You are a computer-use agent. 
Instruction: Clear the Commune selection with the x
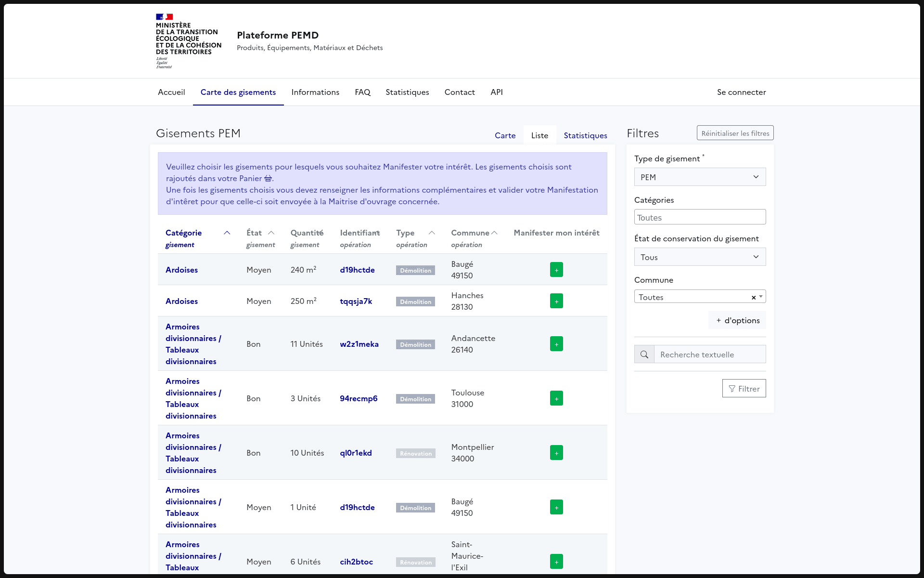[754, 298]
